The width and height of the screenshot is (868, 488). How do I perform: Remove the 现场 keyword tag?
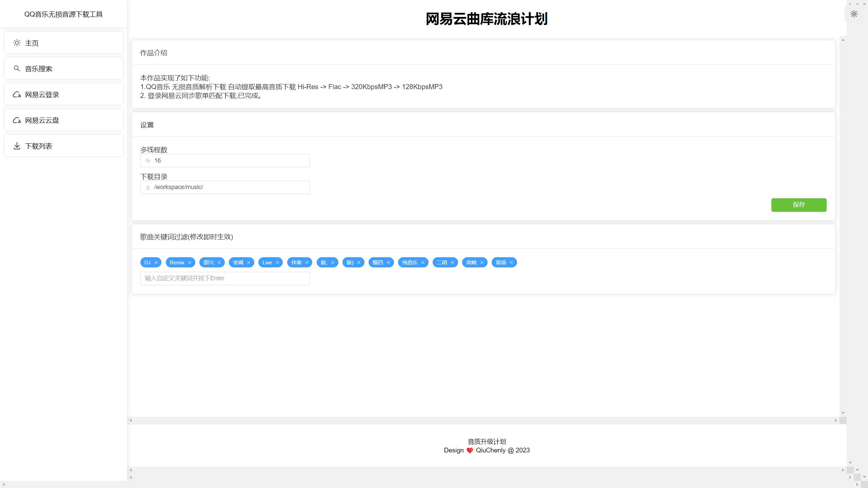pyautogui.click(x=511, y=263)
